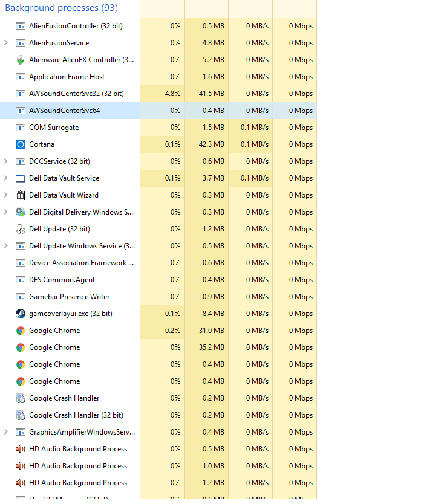Click the Dell Data Vault Service icon
441x504 pixels.
click(x=20, y=178)
